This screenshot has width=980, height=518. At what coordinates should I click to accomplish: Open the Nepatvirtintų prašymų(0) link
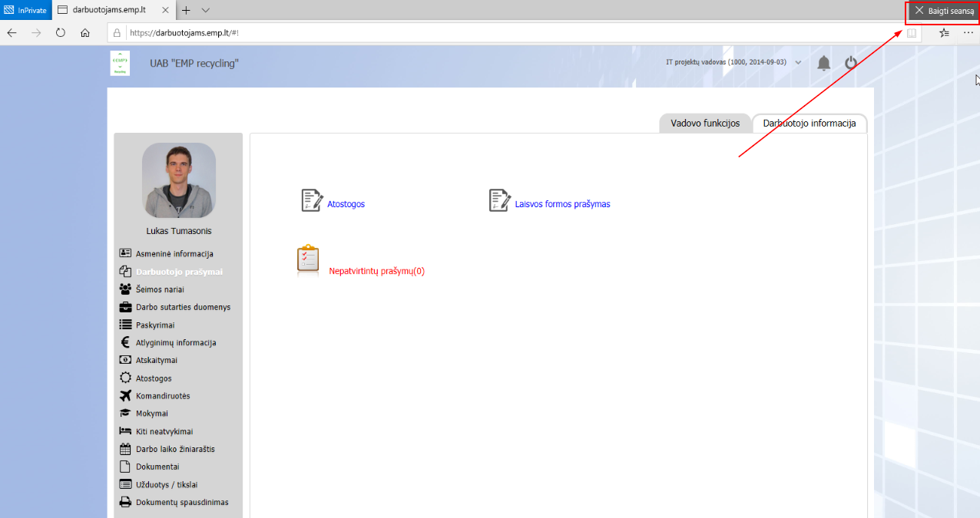point(376,271)
